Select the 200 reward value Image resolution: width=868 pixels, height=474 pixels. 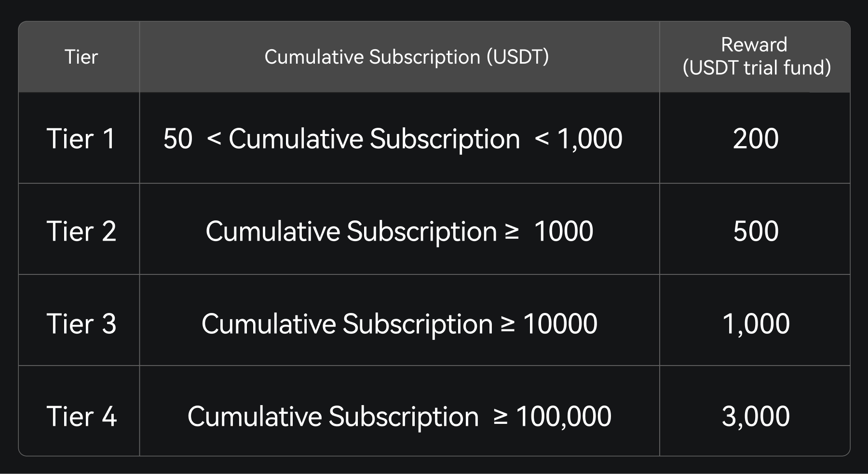click(756, 139)
